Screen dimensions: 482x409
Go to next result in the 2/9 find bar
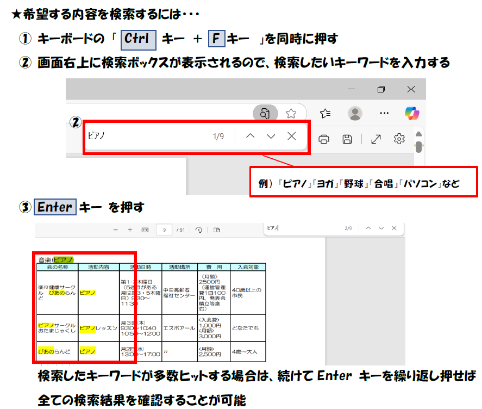pyautogui.click(x=381, y=228)
